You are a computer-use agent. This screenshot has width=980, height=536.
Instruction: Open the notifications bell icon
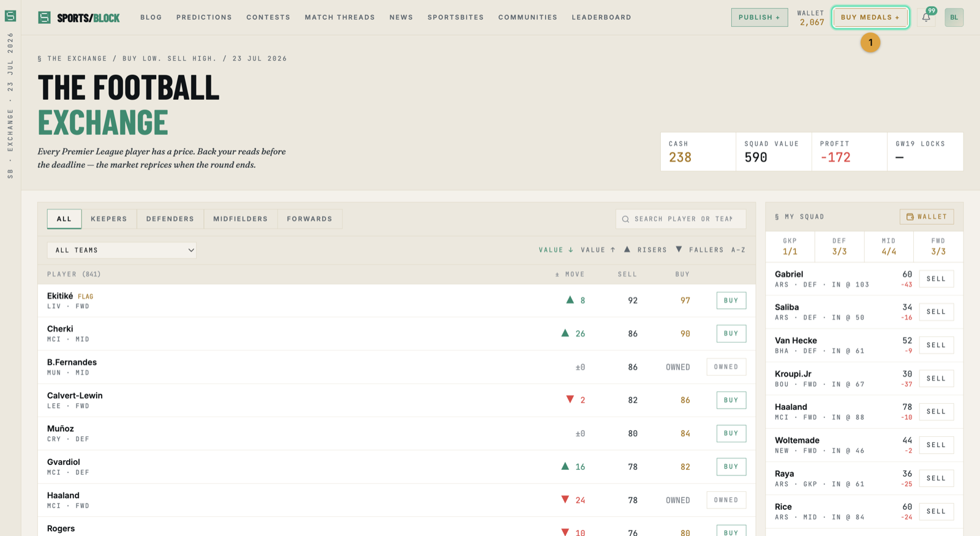coord(926,17)
